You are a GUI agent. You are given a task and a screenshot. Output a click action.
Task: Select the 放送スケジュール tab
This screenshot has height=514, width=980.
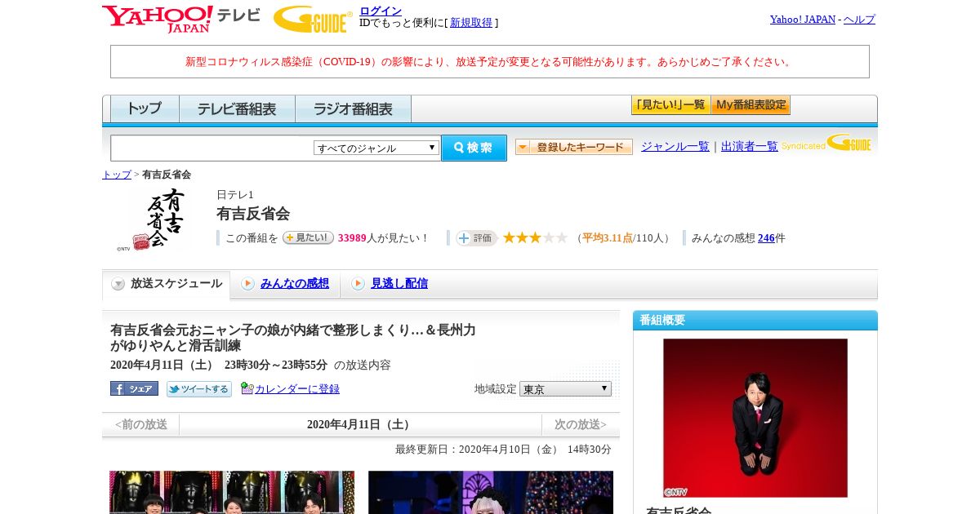click(x=167, y=284)
